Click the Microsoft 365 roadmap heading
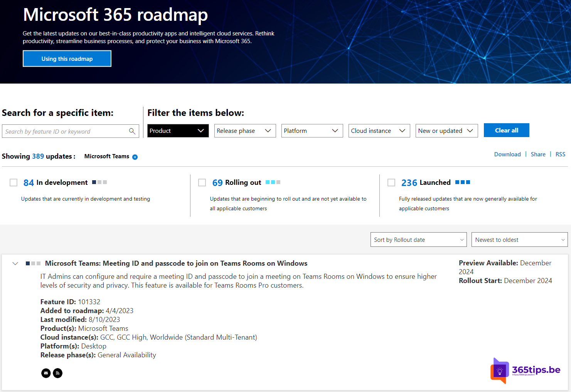This screenshot has width=571, height=392. coord(116,15)
